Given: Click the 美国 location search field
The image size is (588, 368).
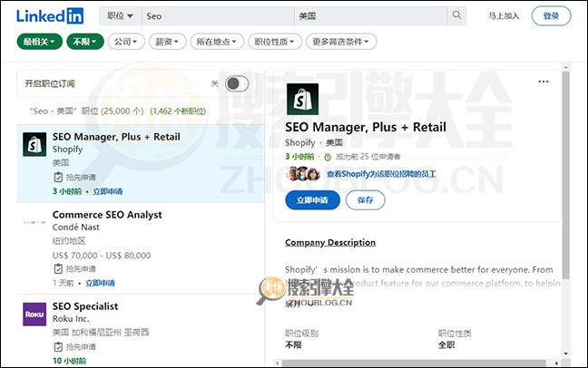Looking at the screenshot, I should (x=370, y=15).
